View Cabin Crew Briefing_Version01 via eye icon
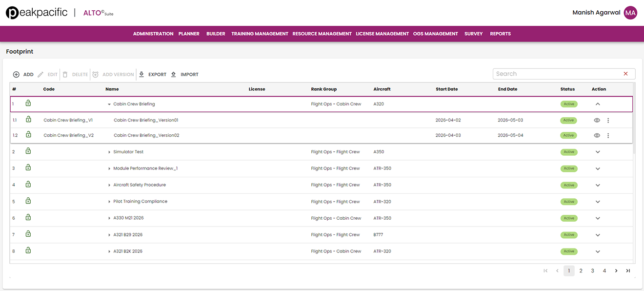The height and width of the screenshot is (291, 644). coord(597,120)
